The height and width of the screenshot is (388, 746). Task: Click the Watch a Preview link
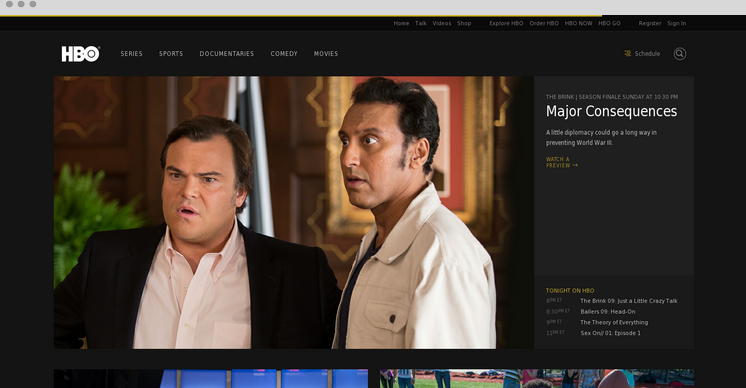(562, 162)
